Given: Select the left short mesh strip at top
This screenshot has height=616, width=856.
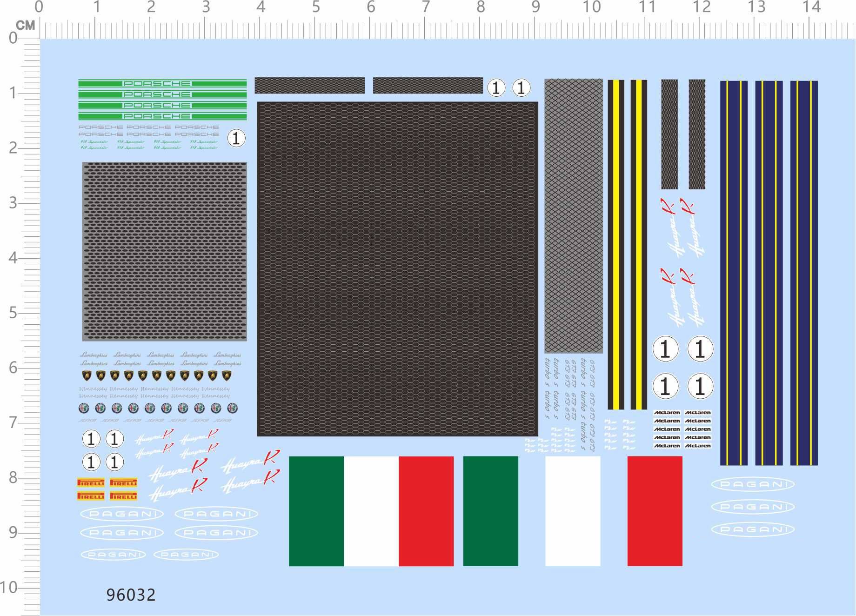Looking at the screenshot, I should click(x=309, y=86).
